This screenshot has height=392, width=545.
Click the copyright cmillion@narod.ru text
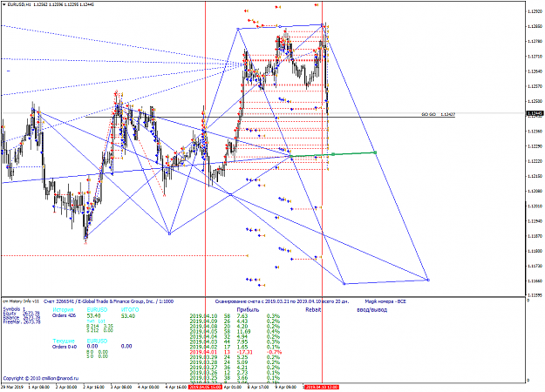pos(41,378)
